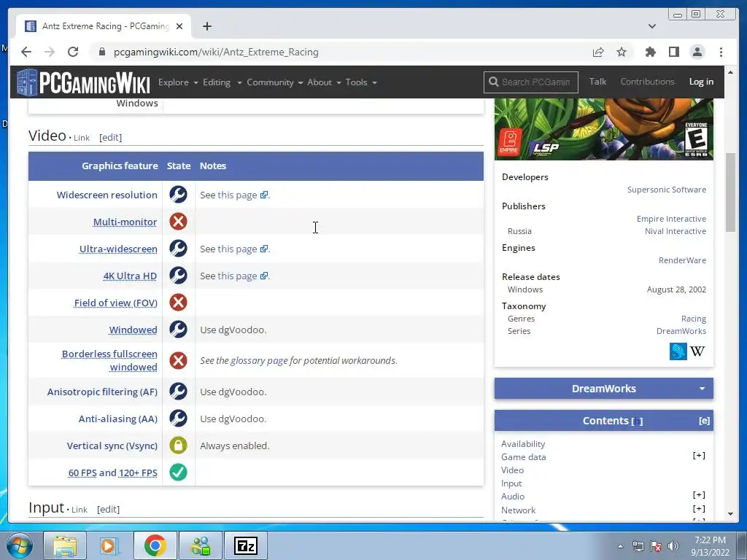Click the taskbar clock showing 7:22 PM
Image resolution: width=747 pixels, height=560 pixels.
pyautogui.click(x=710, y=546)
